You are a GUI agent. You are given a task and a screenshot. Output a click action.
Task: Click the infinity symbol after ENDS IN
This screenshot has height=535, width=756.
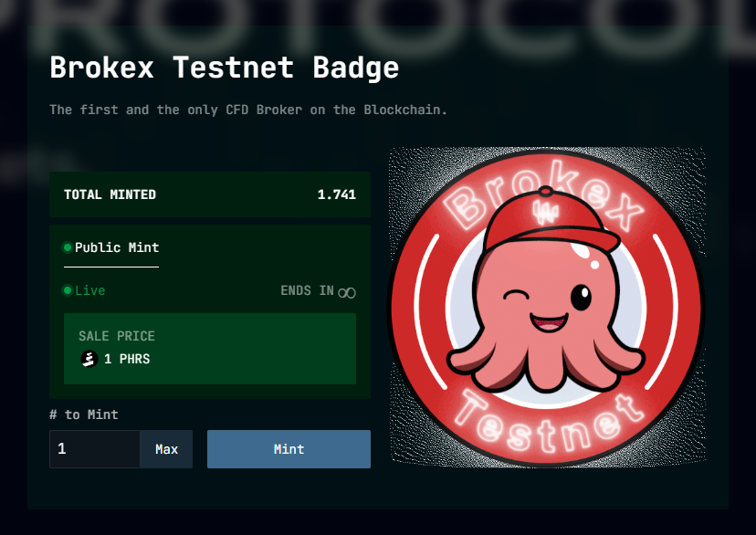pyautogui.click(x=347, y=292)
